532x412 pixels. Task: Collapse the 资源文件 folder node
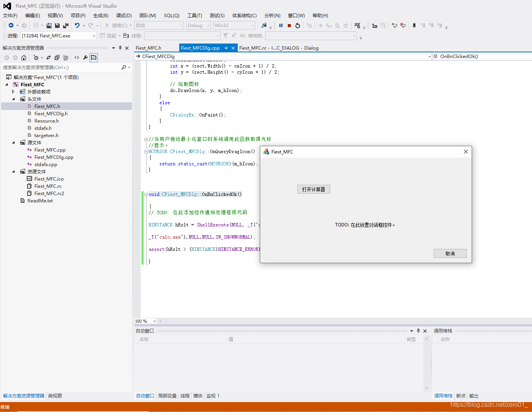pos(13,171)
